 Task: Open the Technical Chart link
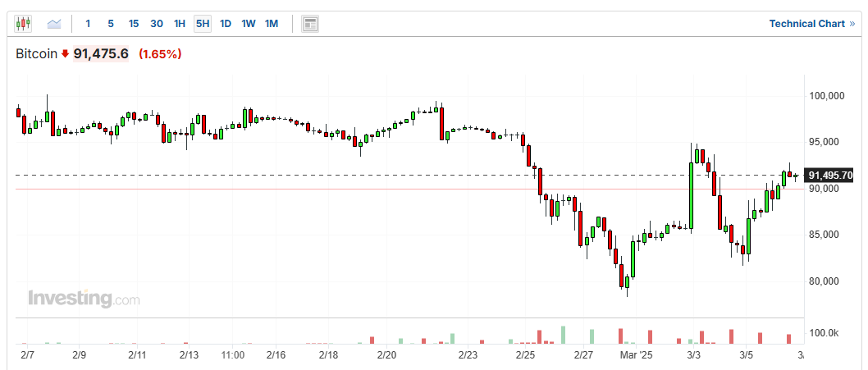(x=811, y=24)
